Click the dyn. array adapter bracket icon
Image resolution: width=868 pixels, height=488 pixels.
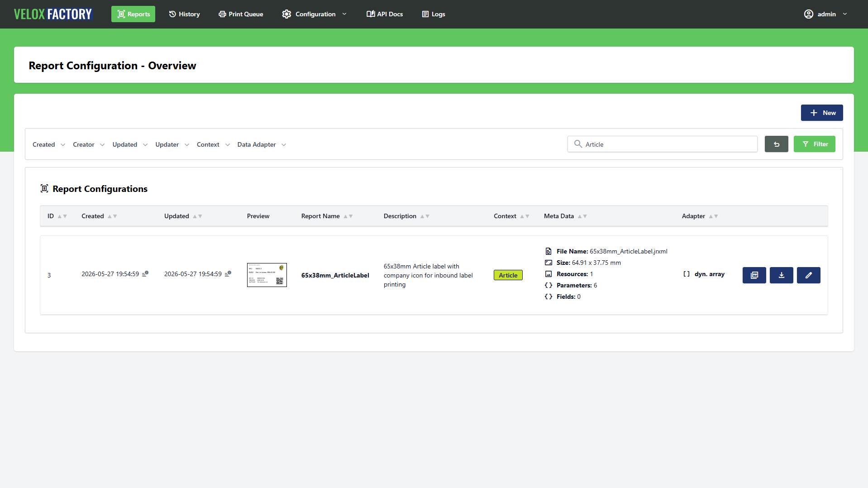687,274
